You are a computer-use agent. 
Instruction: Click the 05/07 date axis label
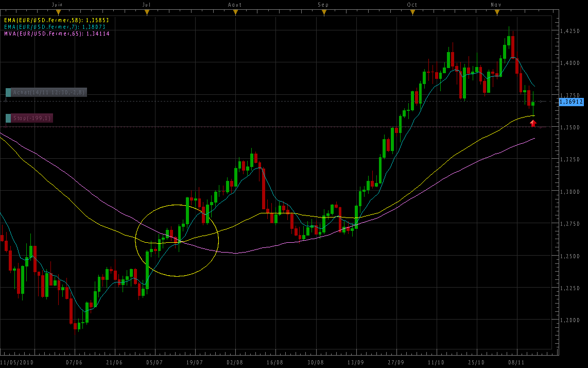154,363
